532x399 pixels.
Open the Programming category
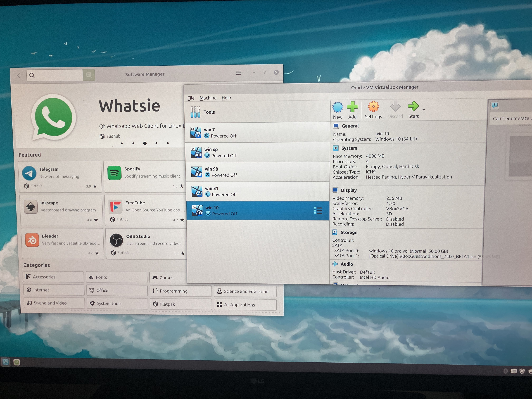(x=181, y=291)
